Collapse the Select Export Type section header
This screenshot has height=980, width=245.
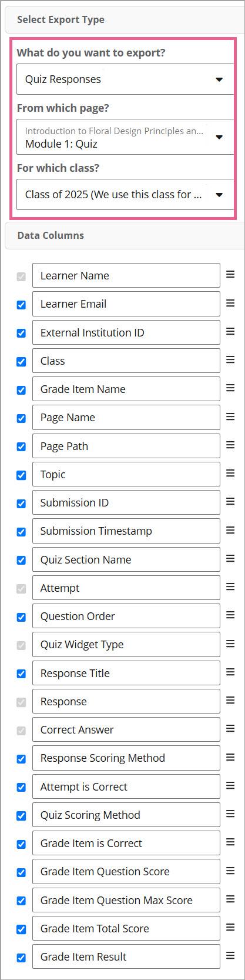125,20
